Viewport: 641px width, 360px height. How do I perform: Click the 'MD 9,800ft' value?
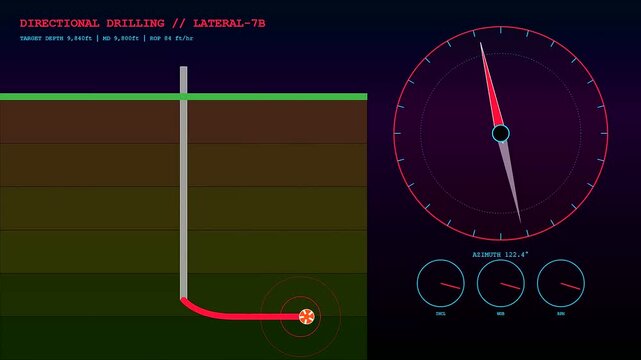(121, 38)
